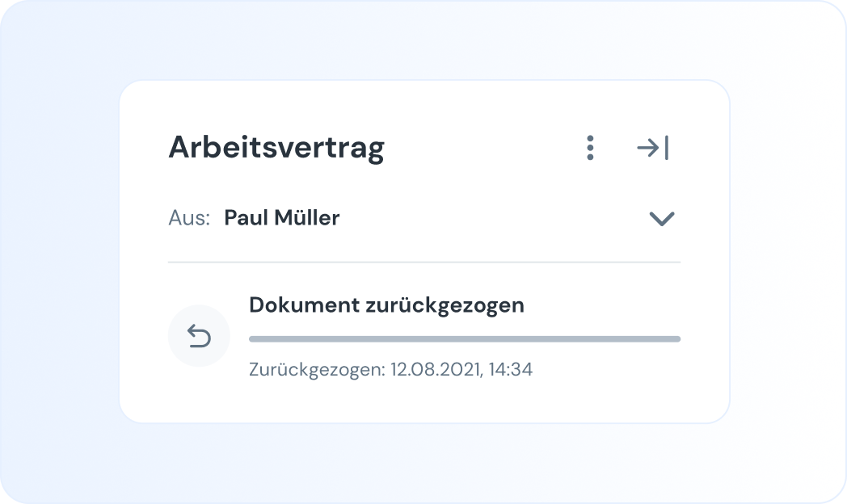Image resolution: width=847 pixels, height=504 pixels.
Task: Click empty space between title and options icon
Action: pos(485,148)
